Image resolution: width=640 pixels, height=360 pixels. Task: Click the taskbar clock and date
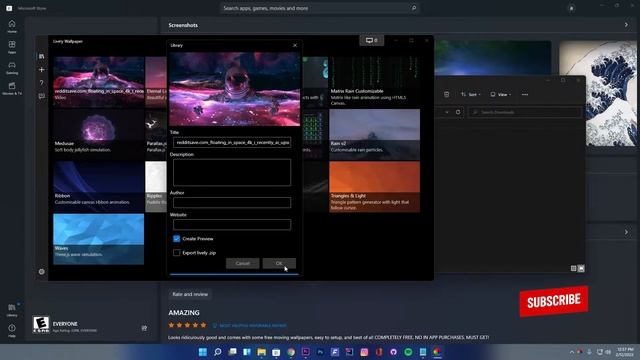click(624, 352)
